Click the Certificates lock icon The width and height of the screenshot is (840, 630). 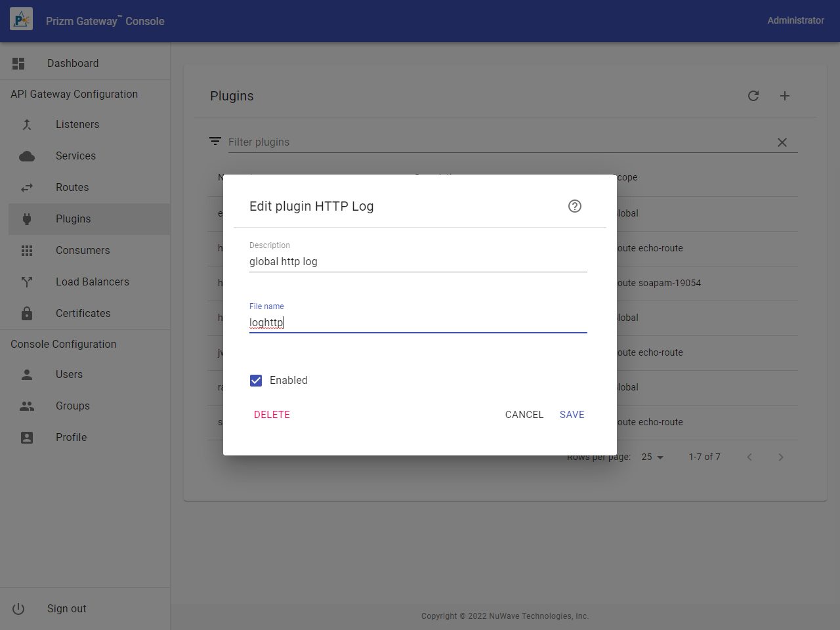pos(27,313)
